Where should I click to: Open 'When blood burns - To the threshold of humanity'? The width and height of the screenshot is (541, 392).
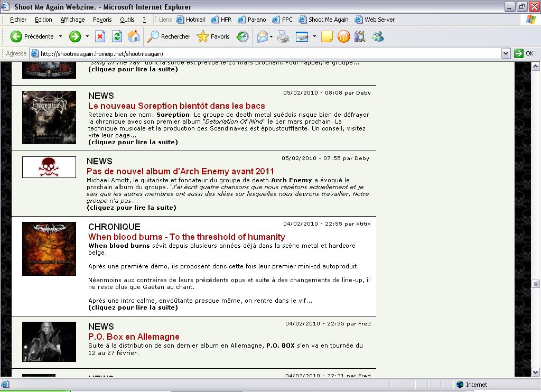pos(186,237)
